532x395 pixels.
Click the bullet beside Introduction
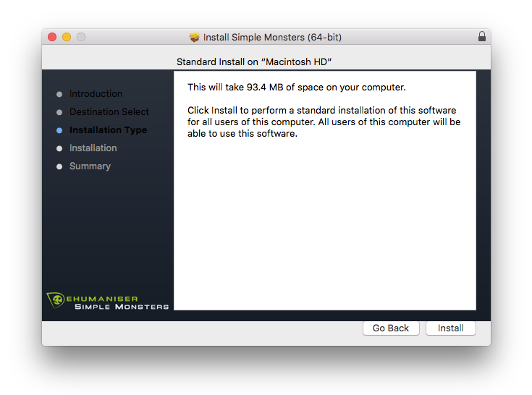(x=59, y=94)
